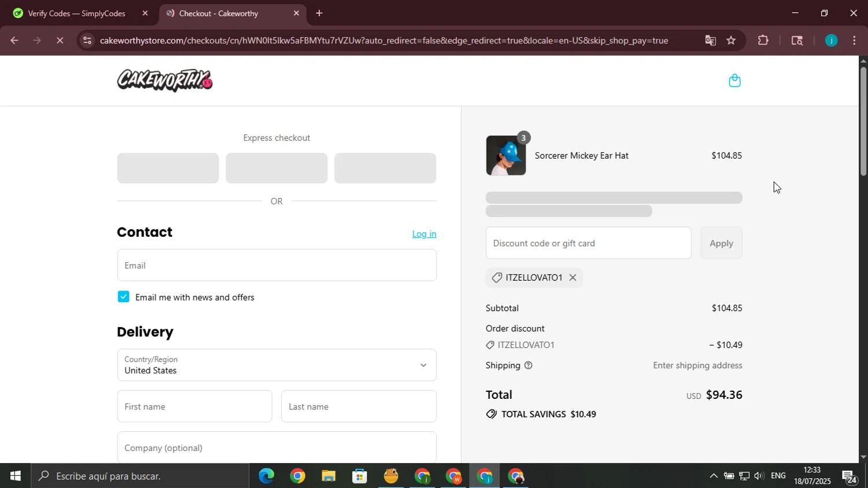Click the Apply discount button
Screen dimensions: 868x488
721,243
